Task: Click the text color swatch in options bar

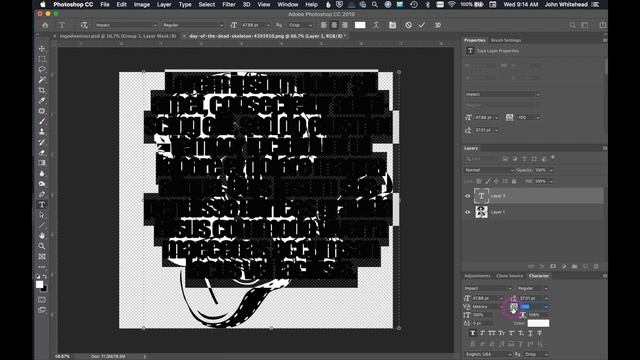Action: coord(360,25)
